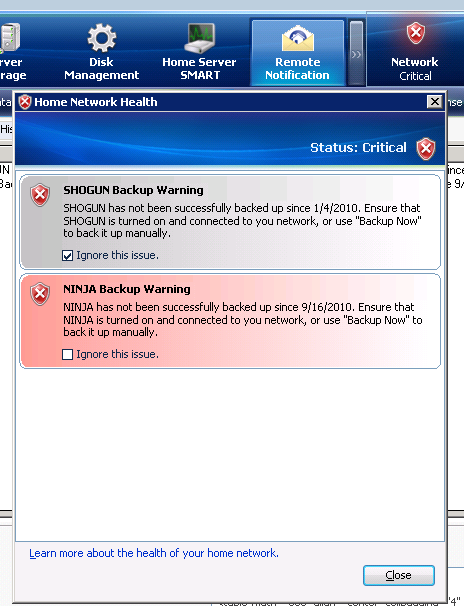Uncheck Ignore this issue for SHOGUN

click(x=67, y=255)
